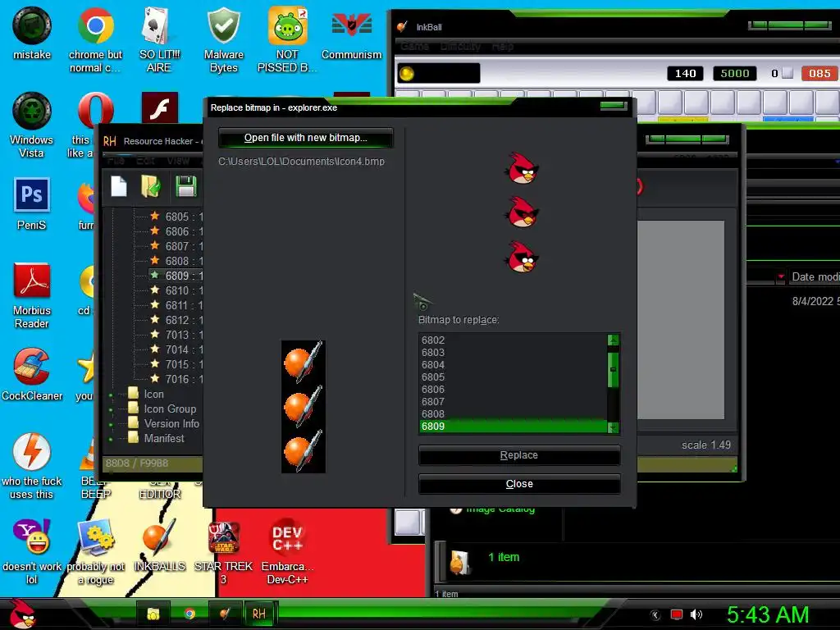
Task: Open the Help menu in InkBall
Action: pyautogui.click(x=503, y=47)
